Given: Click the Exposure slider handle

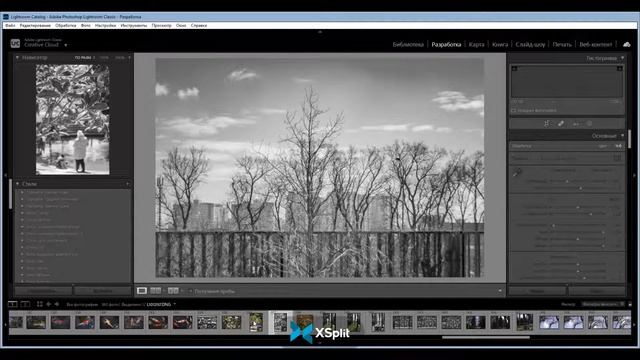Looking at the screenshot, I should 578,207.
